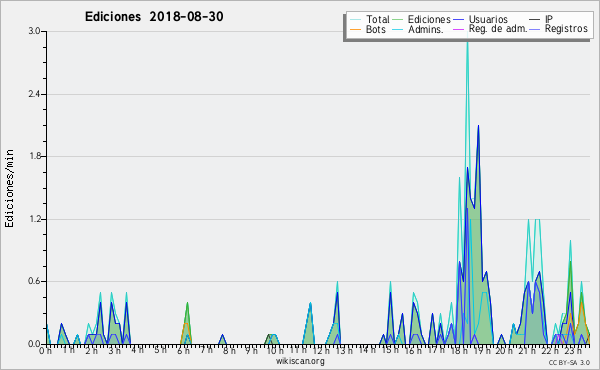Viewport: 600px width, 370px height.
Task: Click the 1.2 y-axis value
Action: 34,219
